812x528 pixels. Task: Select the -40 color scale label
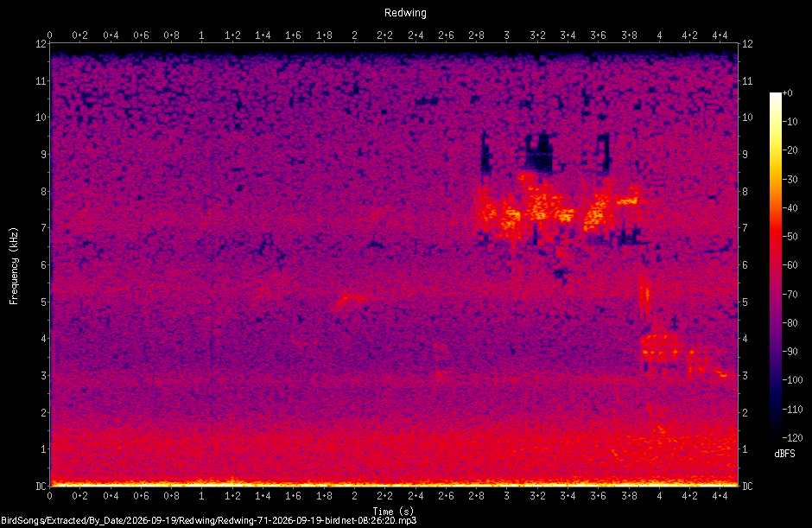pyautogui.click(x=790, y=207)
